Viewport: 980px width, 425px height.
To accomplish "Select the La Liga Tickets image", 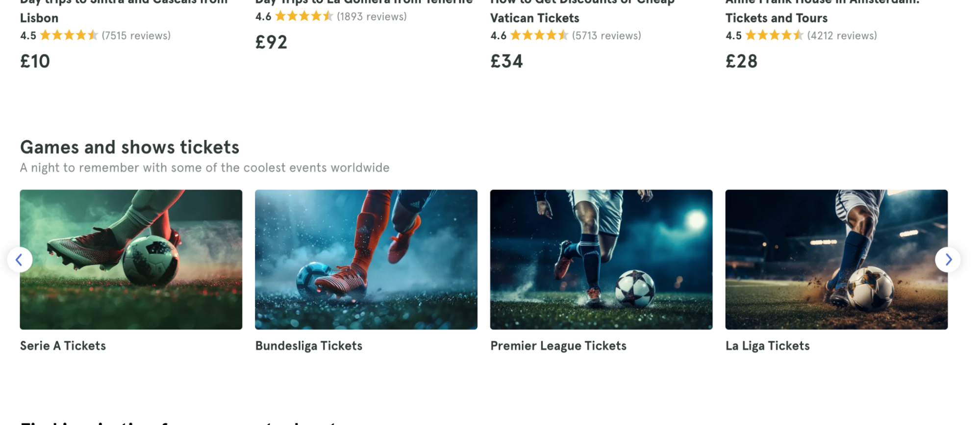I will 836,259.
